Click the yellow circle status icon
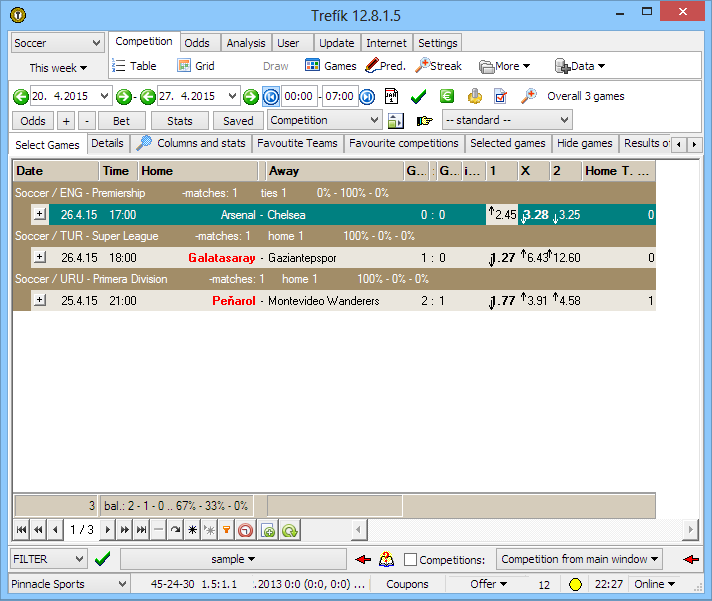 (x=575, y=584)
